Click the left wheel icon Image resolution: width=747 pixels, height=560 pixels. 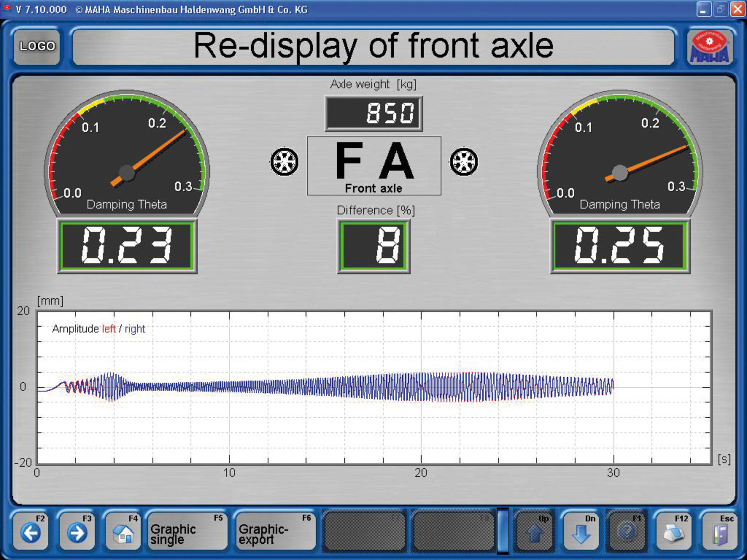click(284, 161)
